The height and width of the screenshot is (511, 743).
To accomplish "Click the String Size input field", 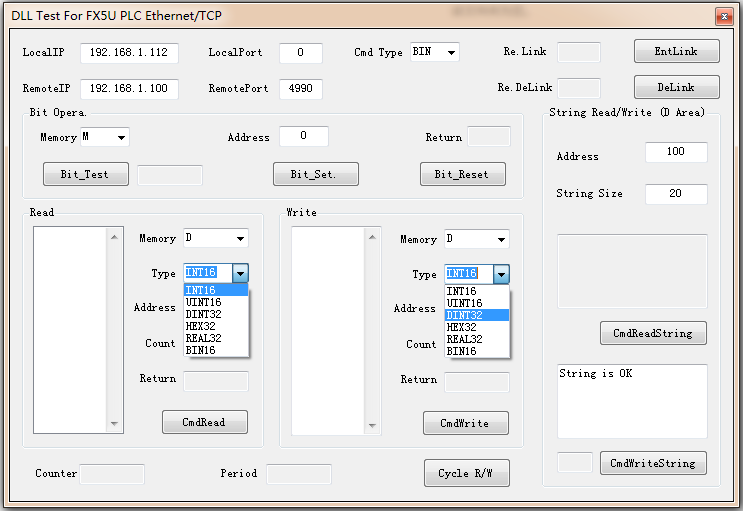I will [x=675, y=194].
